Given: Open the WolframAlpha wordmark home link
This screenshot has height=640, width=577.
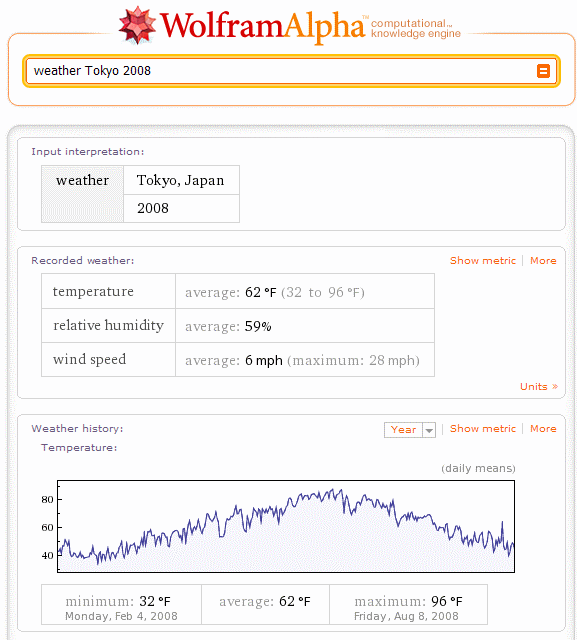Looking at the screenshot, I should point(262,26).
